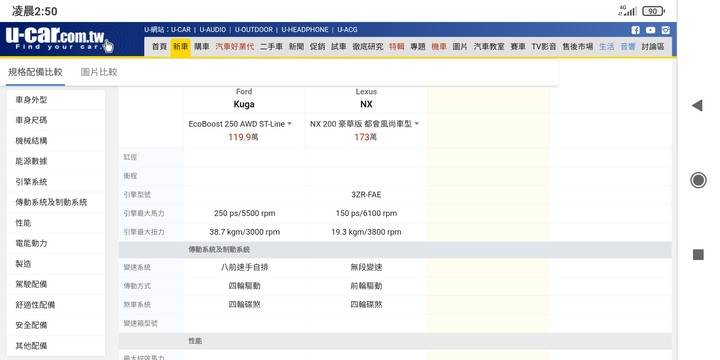Open the Kuga EcoBoost 250 AWD ST-Line trim dropdown
This screenshot has height=360, width=720.
point(240,124)
